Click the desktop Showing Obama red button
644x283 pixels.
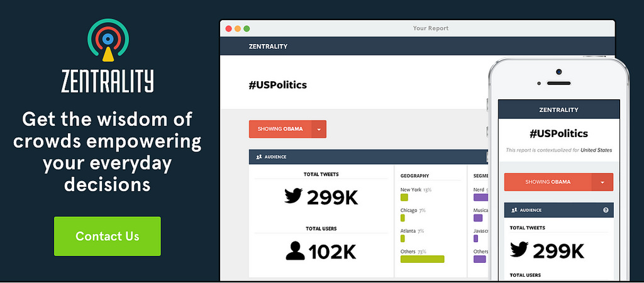tap(287, 129)
